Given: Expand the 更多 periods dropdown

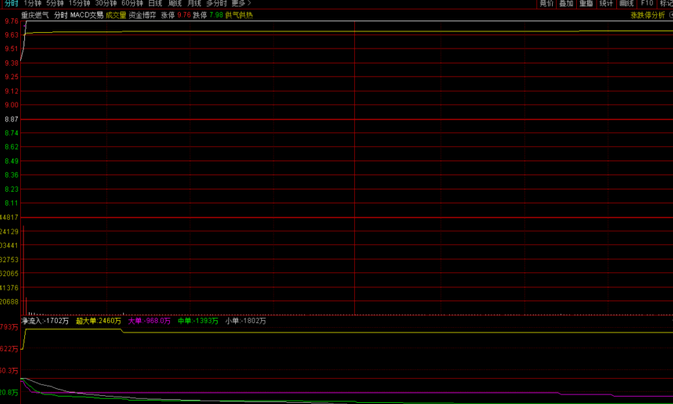Looking at the screenshot, I should point(240,4).
